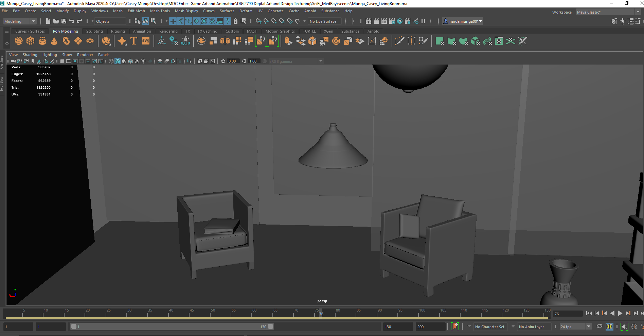Screen dimensions: 644x336
Task: Open the UV Editor checker icon
Action: (x=499, y=41)
